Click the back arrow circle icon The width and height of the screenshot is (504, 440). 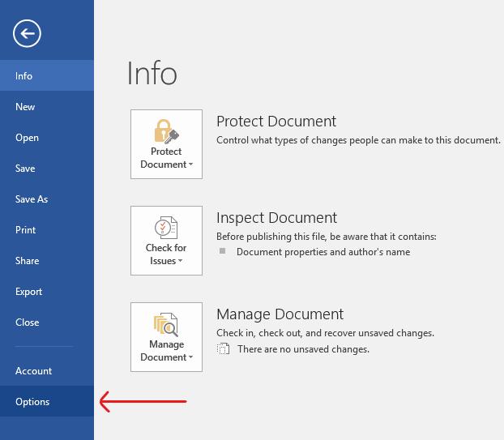(27, 33)
